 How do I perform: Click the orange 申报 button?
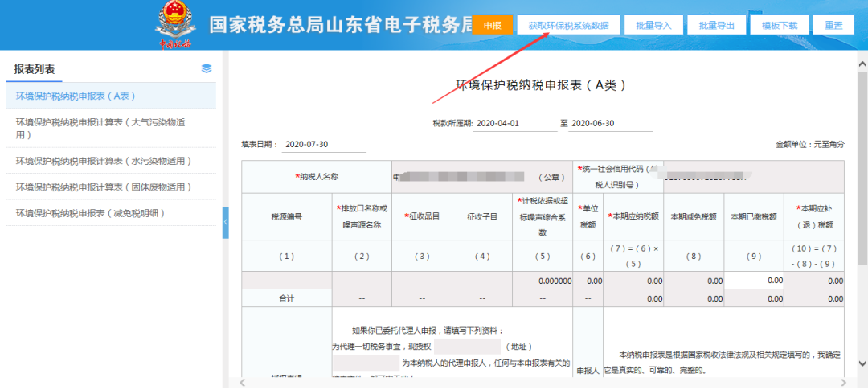tap(492, 25)
